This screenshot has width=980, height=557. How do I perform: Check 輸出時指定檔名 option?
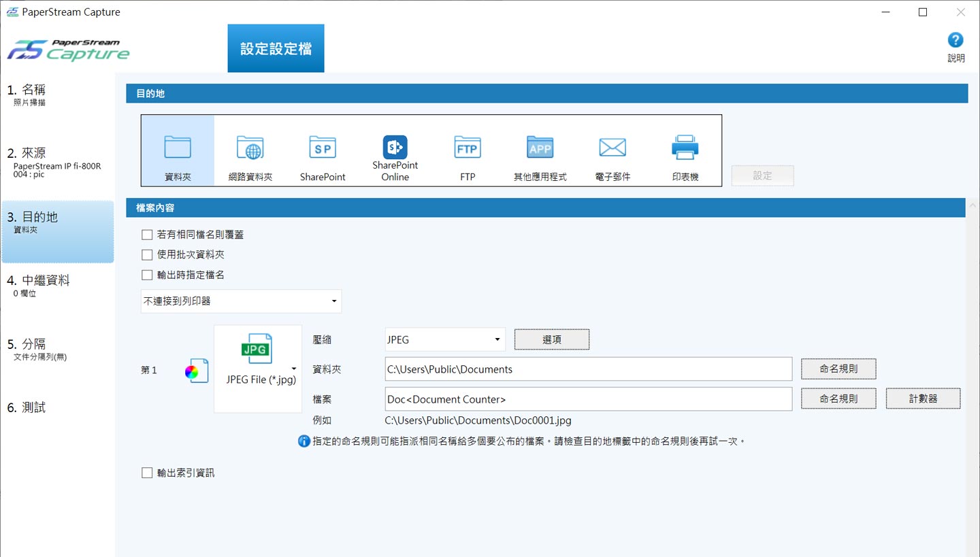click(147, 275)
